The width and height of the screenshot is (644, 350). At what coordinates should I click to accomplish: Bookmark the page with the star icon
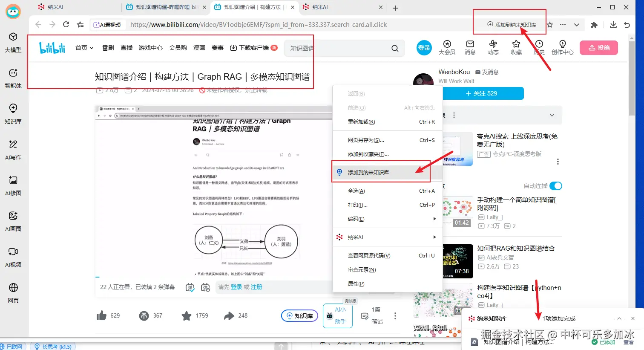tap(550, 25)
